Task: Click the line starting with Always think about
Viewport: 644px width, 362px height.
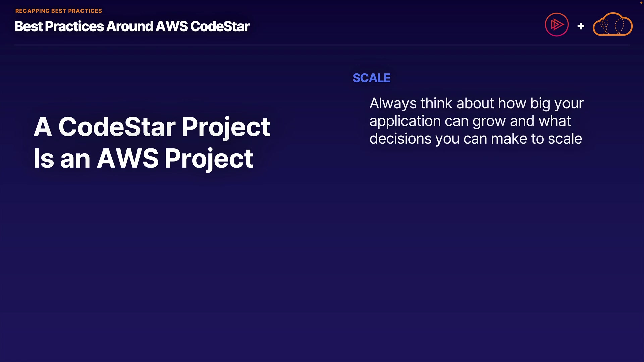Action: tap(476, 103)
